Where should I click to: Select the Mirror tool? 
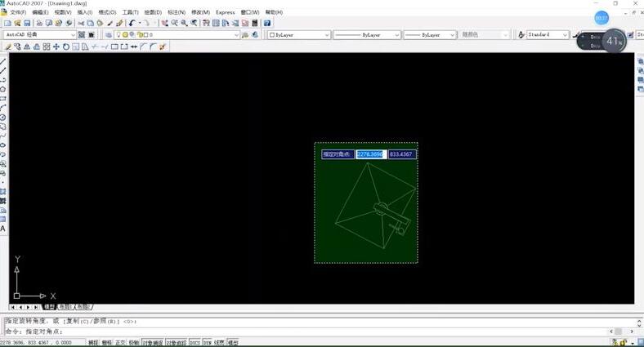click(x=27, y=47)
